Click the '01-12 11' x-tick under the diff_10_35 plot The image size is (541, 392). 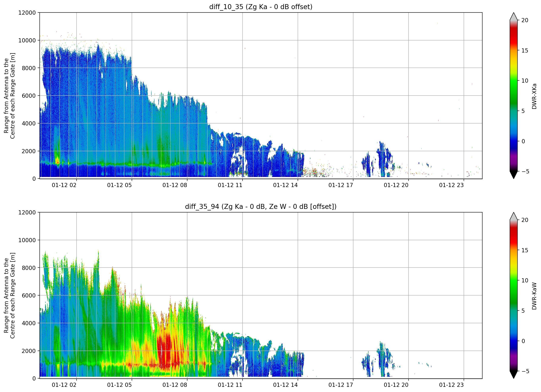coord(230,185)
